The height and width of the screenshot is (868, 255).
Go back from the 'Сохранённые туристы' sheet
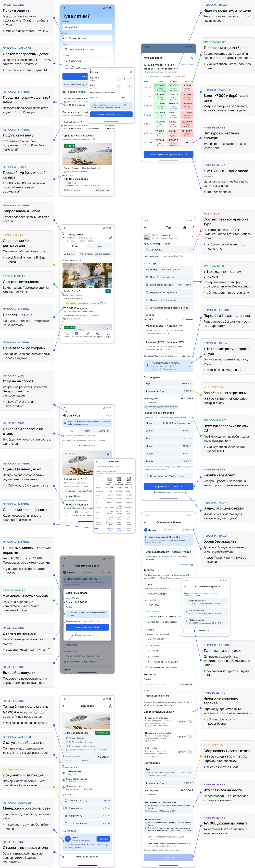tap(185, 586)
